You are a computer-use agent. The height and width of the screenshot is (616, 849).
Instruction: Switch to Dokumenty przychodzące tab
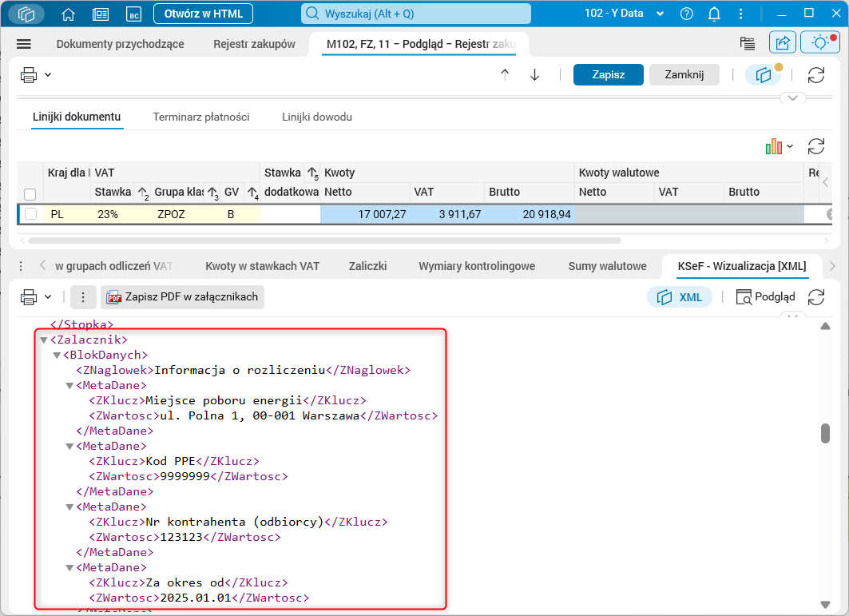(121, 44)
